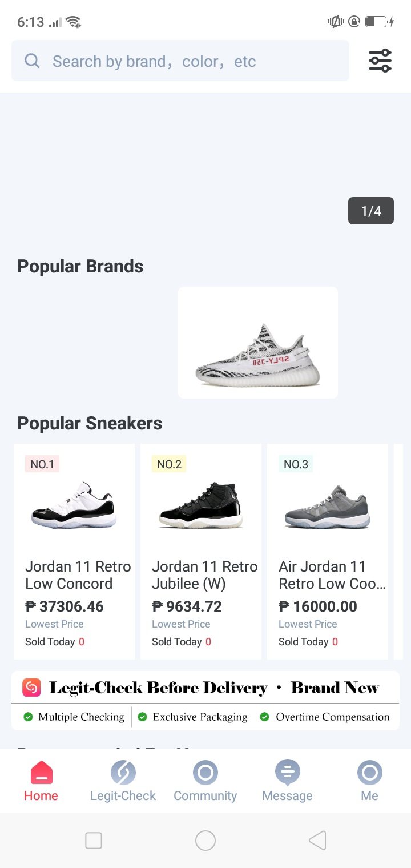Viewport: 411px width, 868px height.
Task: Go to the Me profile icon
Action: click(369, 773)
